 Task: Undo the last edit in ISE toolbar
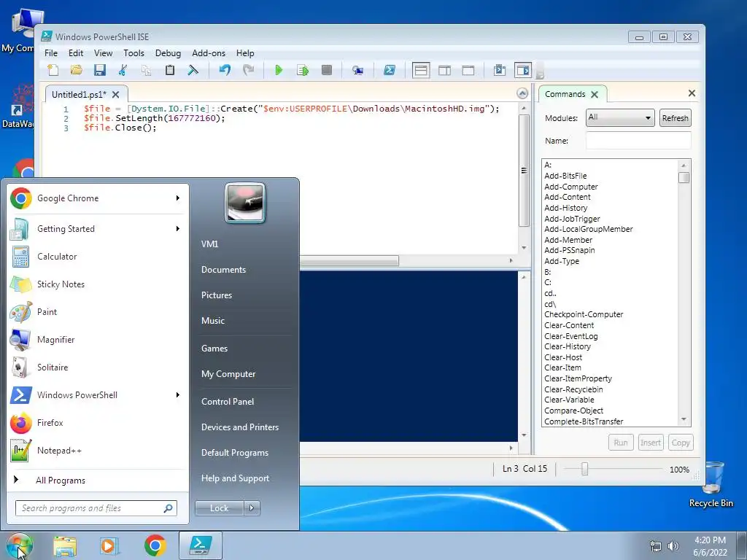pyautogui.click(x=225, y=71)
